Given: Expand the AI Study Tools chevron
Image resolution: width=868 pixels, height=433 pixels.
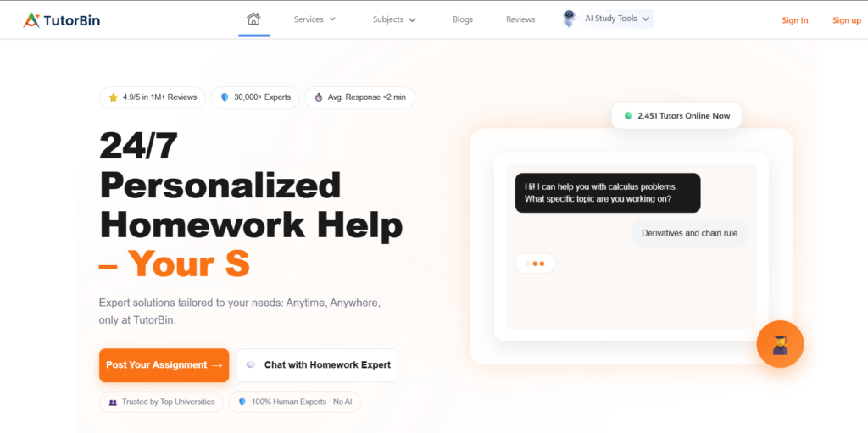Looking at the screenshot, I should 645,19.
